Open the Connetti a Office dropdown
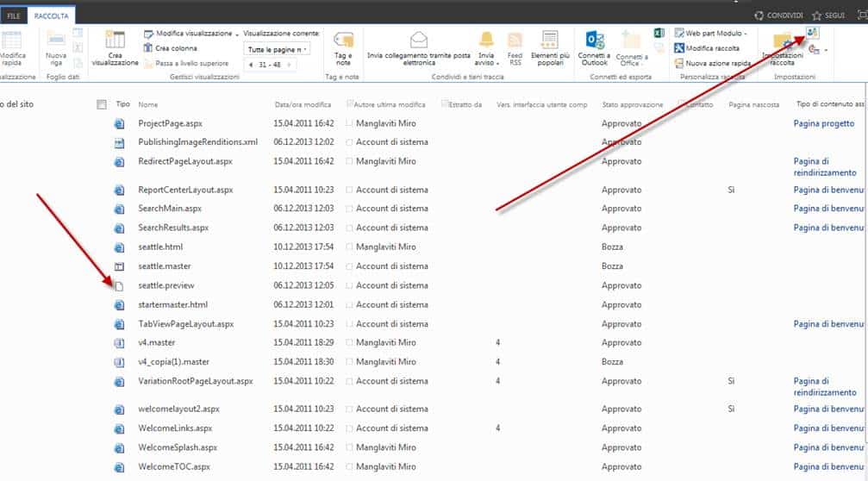The image size is (868, 481). 631,49
